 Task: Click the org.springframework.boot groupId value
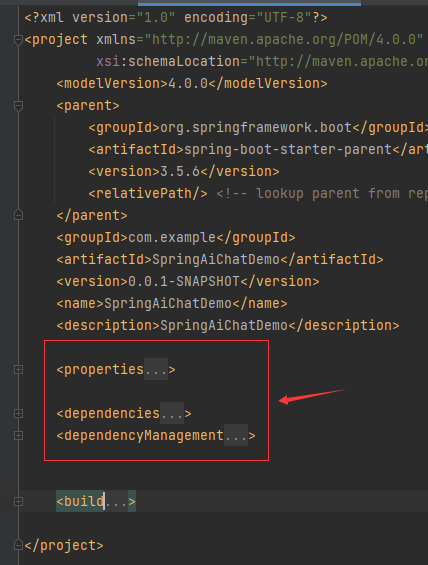coord(256,128)
